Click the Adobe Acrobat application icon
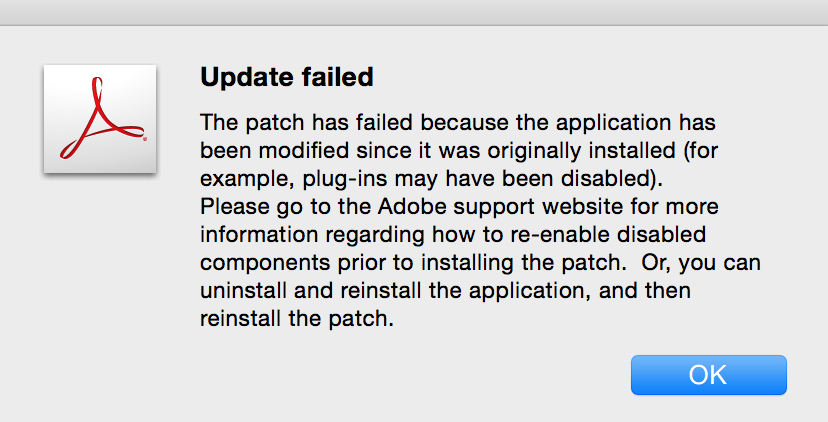This screenshot has height=422, width=828. point(100,118)
